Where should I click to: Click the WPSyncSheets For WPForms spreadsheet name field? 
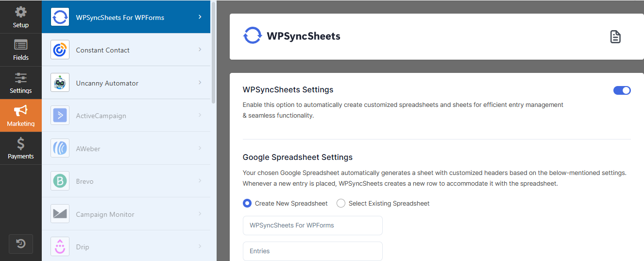coord(313,225)
